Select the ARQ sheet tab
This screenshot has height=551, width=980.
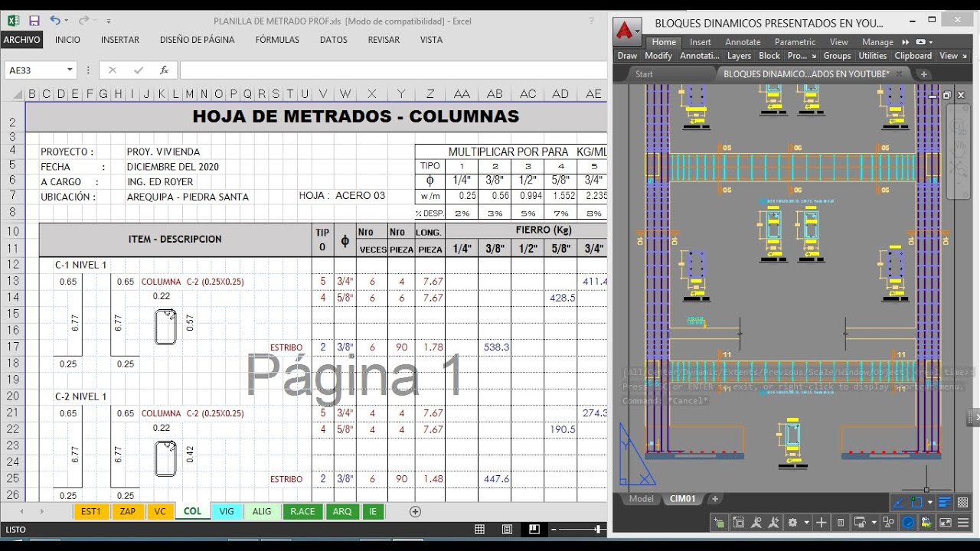[x=342, y=511]
